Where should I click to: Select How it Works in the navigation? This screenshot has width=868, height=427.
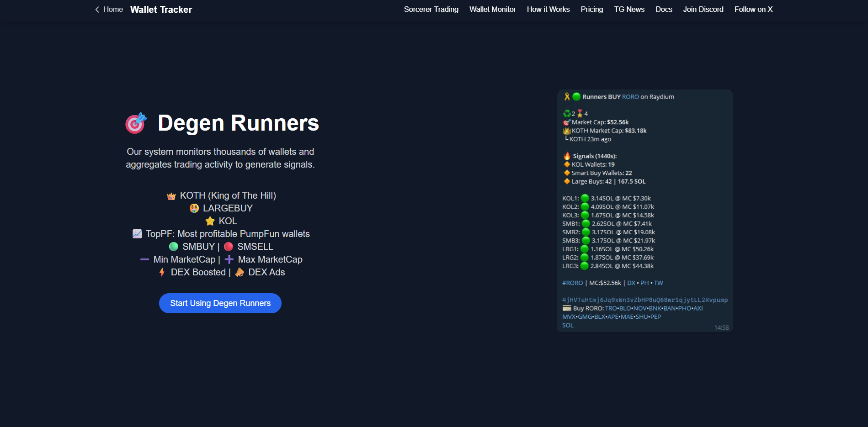click(548, 9)
